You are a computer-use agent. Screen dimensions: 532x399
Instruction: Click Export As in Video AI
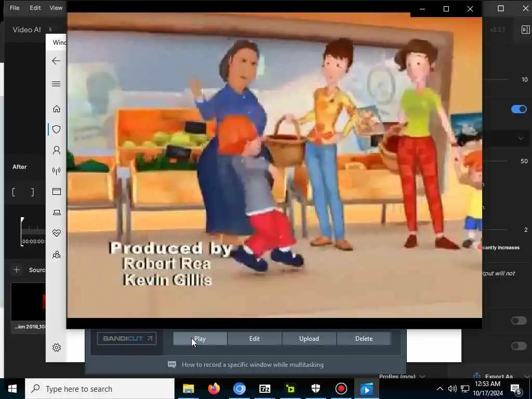499,376
